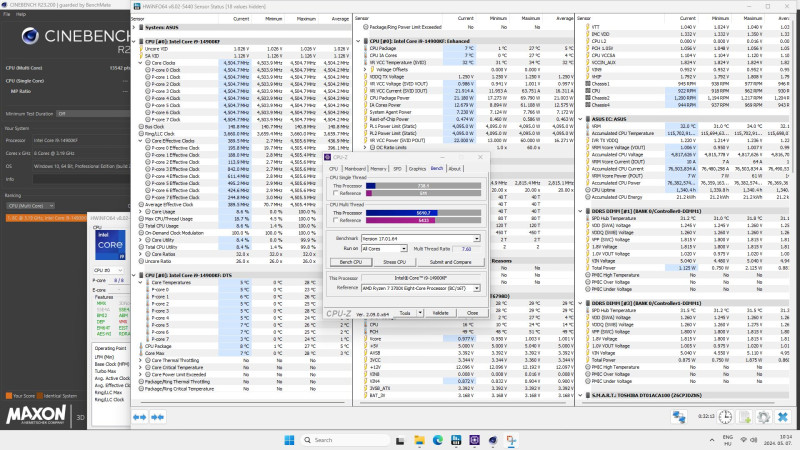Click the Bench CPU button
The height and width of the screenshot is (450, 800).
(351, 262)
